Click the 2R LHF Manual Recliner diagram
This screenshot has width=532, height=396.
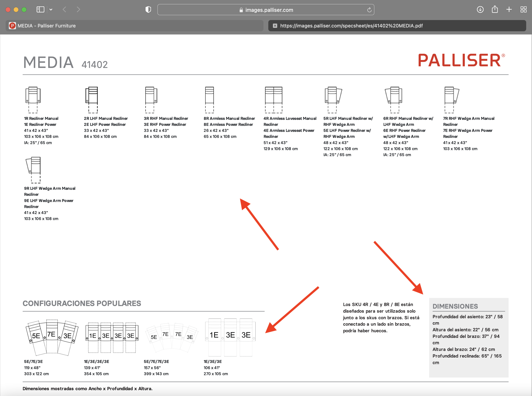(x=92, y=100)
